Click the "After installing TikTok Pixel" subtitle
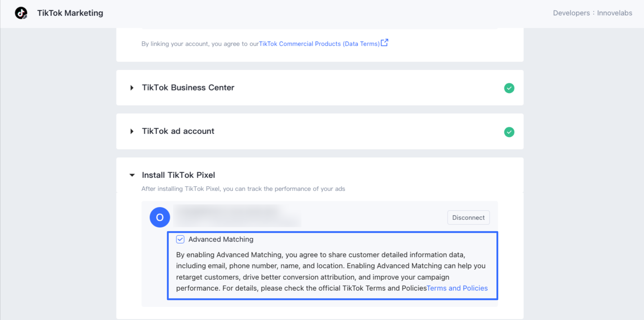Image resolution: width=644 pixels, height=320 pixels. pyautogui.click(x=243, y=189)
